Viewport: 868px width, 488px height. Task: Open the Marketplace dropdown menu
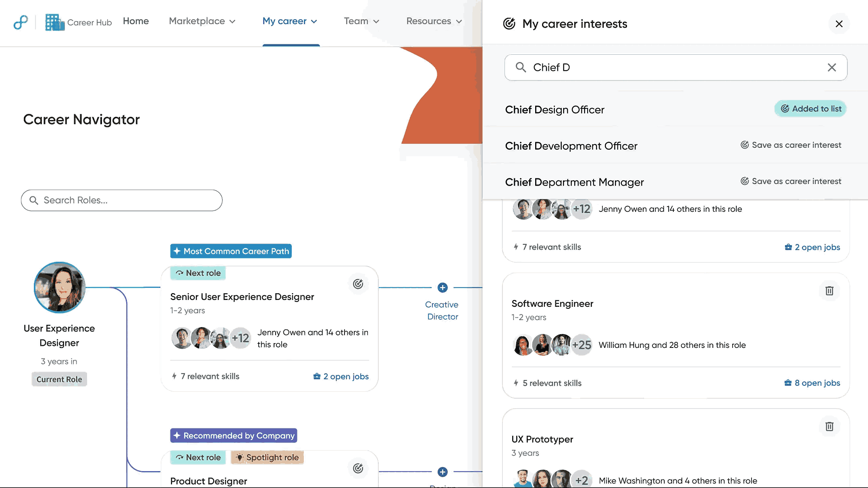(202, 21)
